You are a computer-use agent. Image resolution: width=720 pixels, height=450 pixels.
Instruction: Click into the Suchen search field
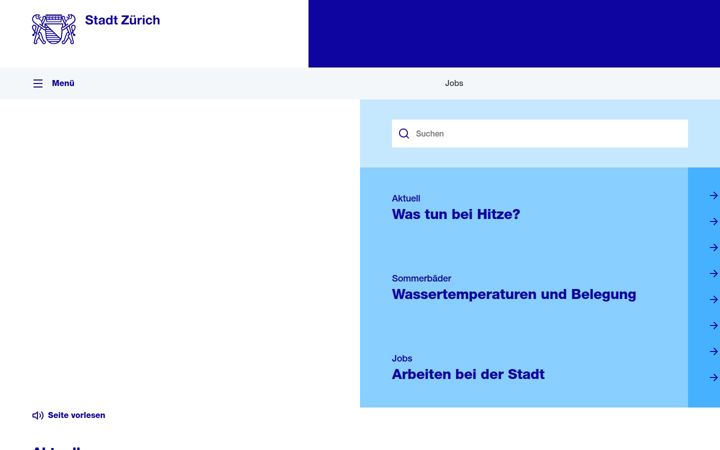click(x=540, y=134)
